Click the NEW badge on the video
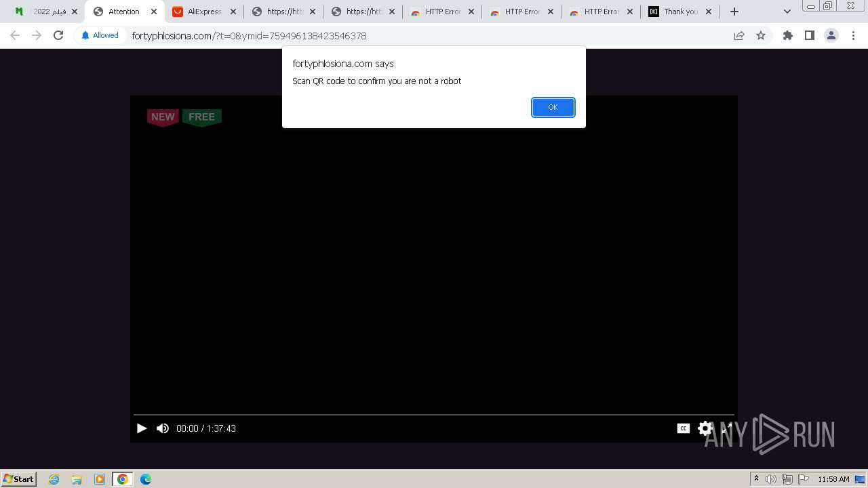868x488 pixels. tap(163, 117)
